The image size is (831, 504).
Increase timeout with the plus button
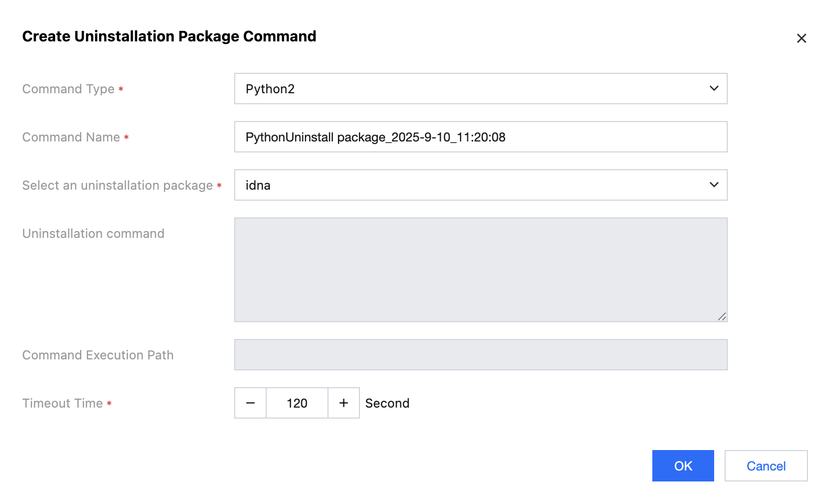pos(344,403)
